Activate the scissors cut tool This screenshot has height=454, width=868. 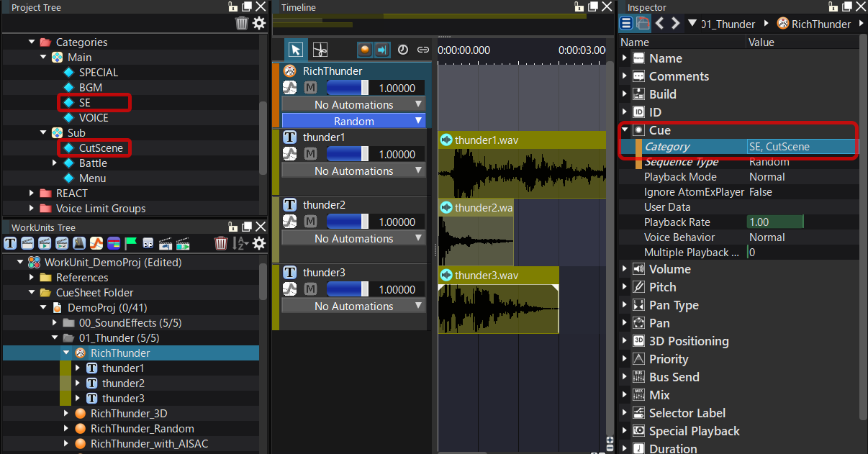click(x=320, y=50)
